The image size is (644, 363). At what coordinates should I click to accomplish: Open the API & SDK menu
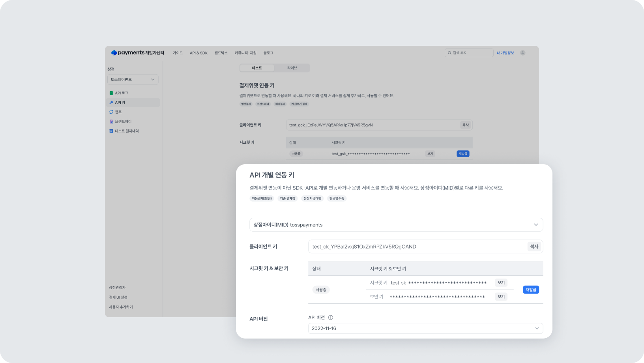[198, 53]
